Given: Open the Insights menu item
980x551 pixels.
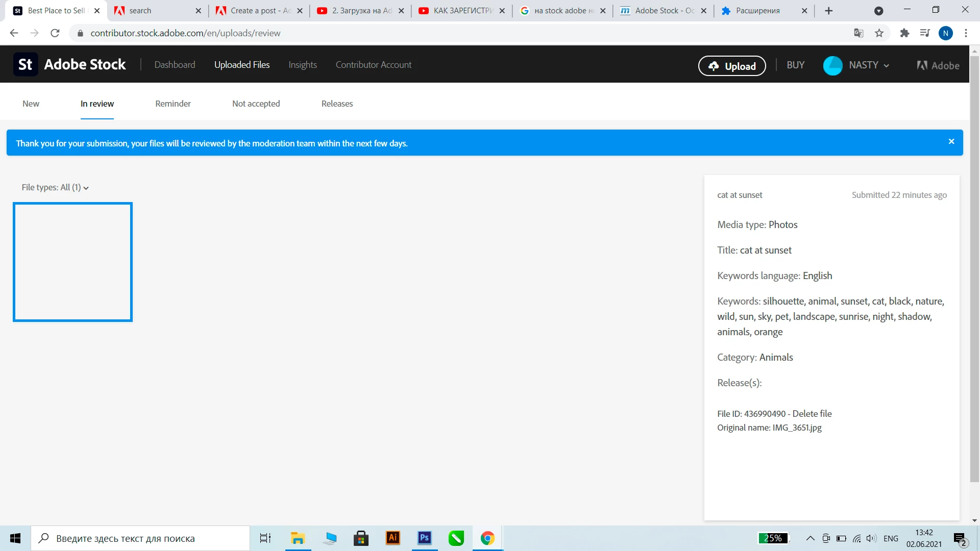Looking at the screenshot, I should pyautogui.click(x=302, y=65).
